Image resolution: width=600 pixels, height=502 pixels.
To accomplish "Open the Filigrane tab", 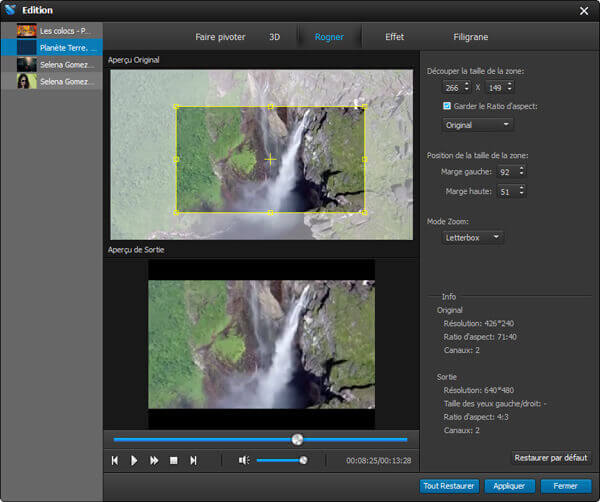I will tap(470, 37).
